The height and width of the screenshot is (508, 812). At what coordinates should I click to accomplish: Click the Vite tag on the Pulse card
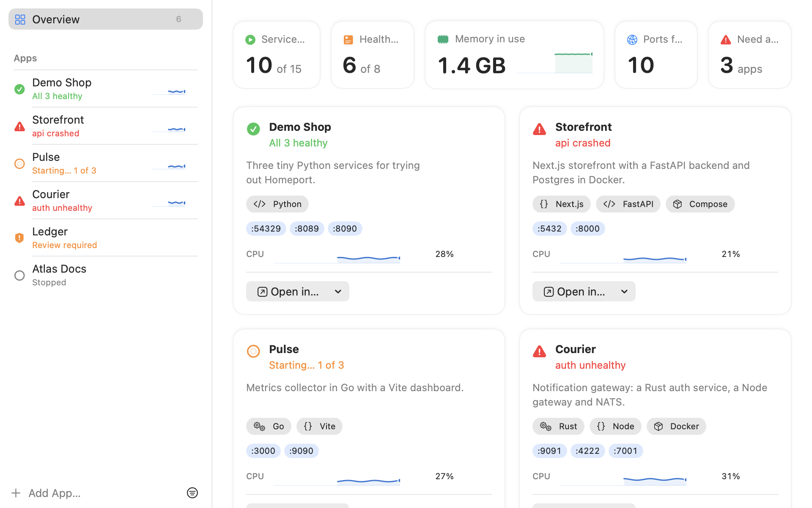(x=319, y=426)
